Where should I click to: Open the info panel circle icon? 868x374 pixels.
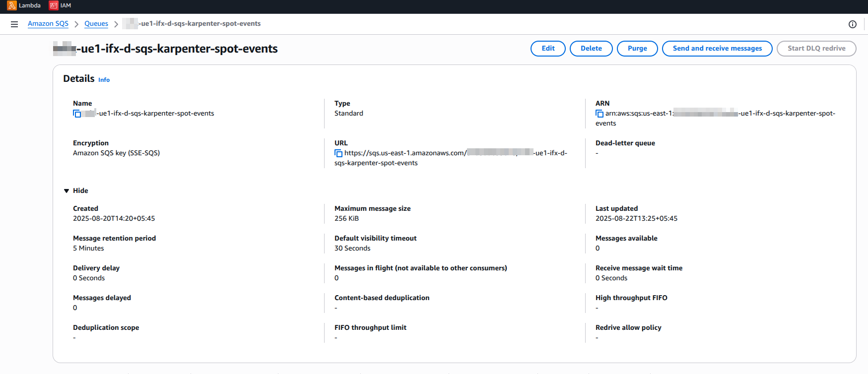click(852, 24)
